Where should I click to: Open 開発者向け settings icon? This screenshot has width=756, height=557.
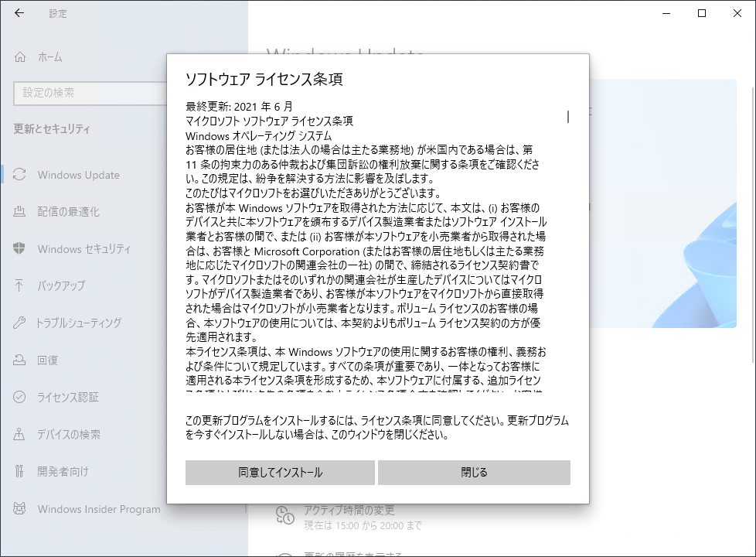pos(20,472)
